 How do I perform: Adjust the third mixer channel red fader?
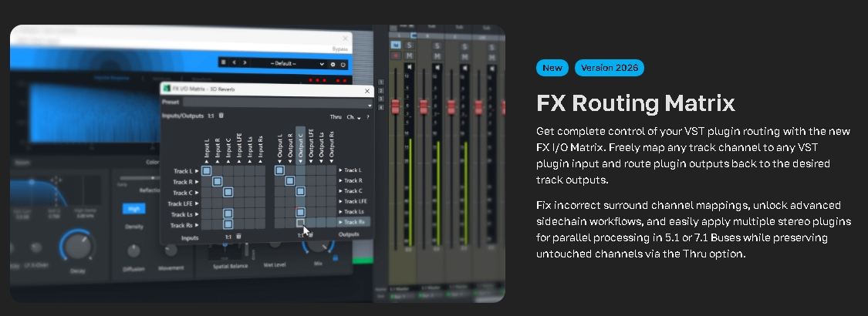pos(451,107)
